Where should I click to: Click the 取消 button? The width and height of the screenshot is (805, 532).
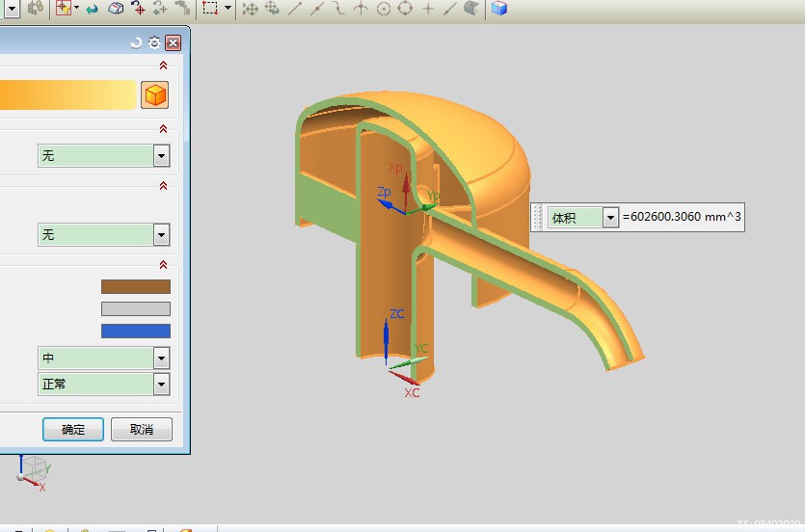tap(141, 429)
